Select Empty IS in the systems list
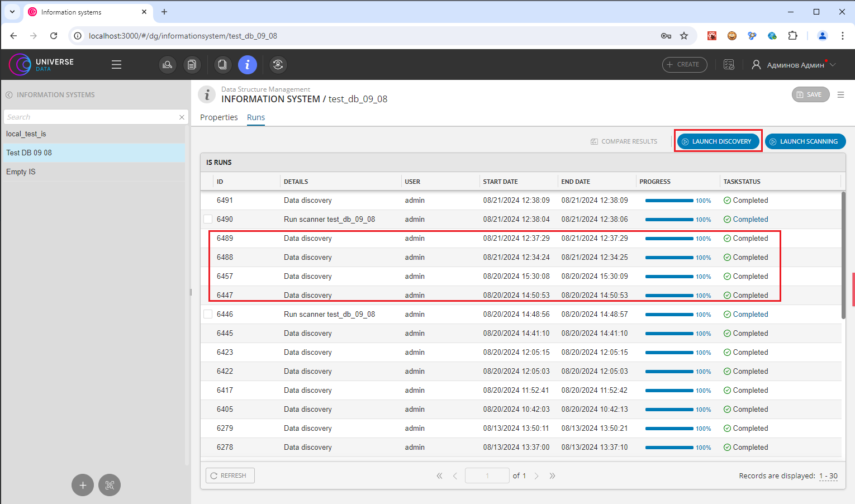 (21, 172)
